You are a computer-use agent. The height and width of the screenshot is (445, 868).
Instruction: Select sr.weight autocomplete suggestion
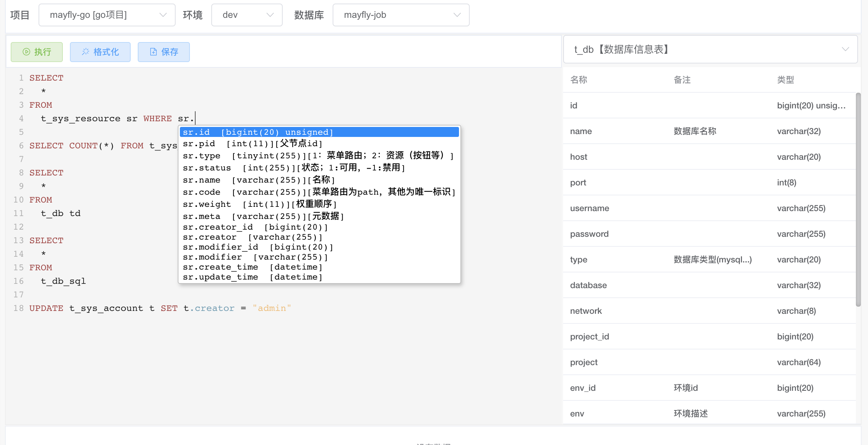pos(319,204)
